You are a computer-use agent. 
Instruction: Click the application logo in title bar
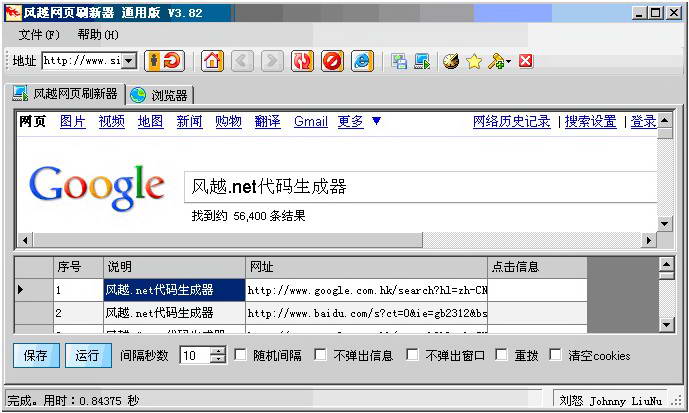[12, 13]
